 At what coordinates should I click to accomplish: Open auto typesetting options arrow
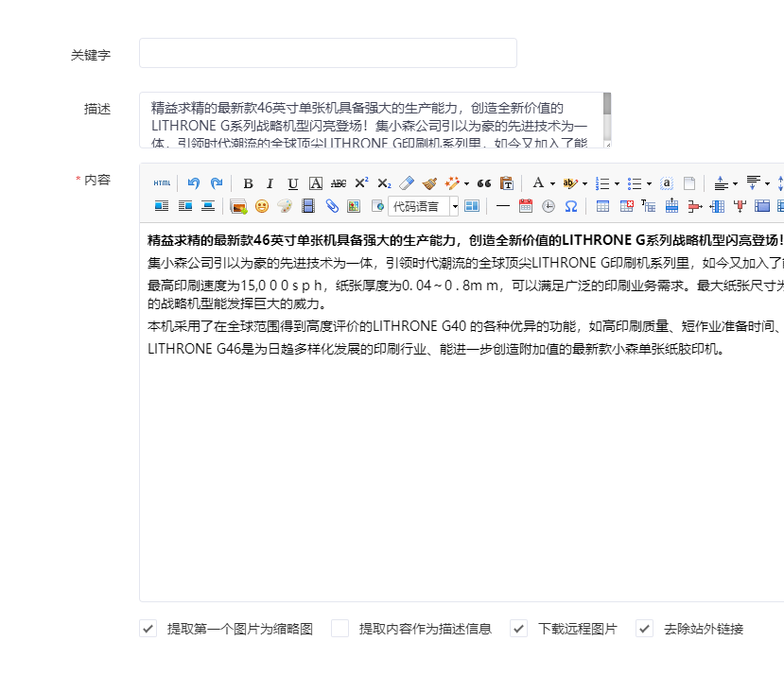[466, 183]
